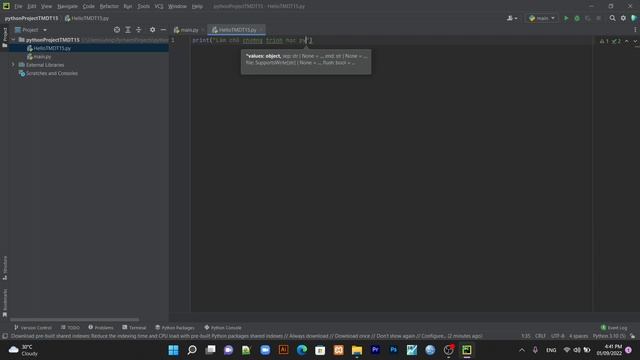Viewport: 640px width, 360px height.
Task: Open Terminal tool window
Action: pos(134,327)
